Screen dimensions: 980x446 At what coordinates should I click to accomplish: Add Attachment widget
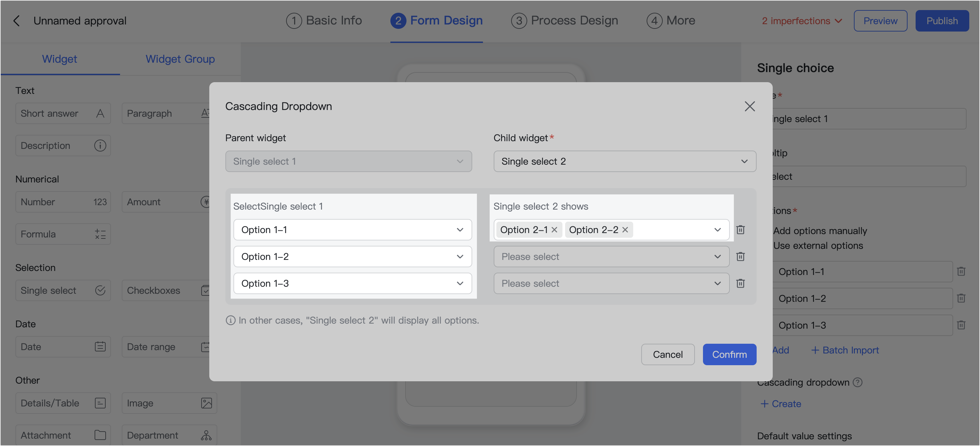[63, 435]
